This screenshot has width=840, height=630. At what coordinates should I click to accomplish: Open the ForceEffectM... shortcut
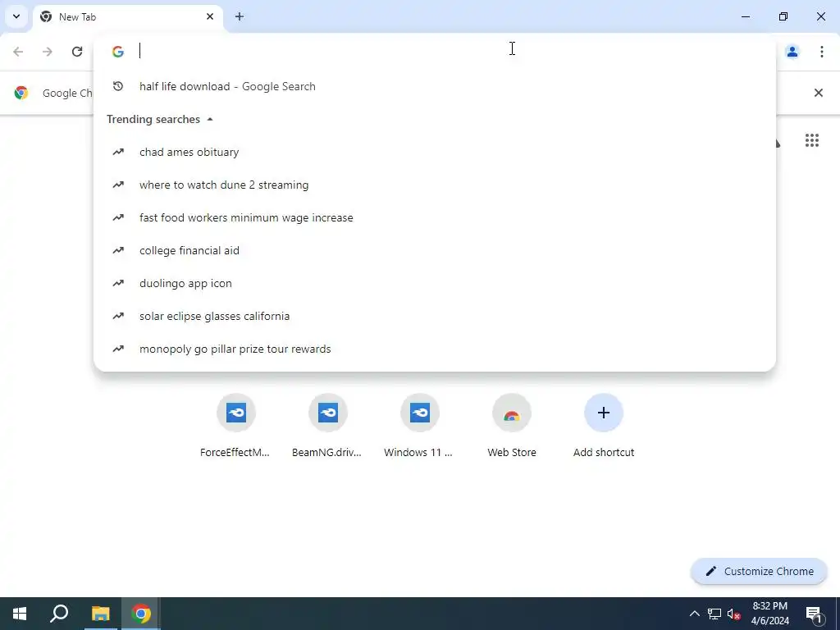point(235,426)
